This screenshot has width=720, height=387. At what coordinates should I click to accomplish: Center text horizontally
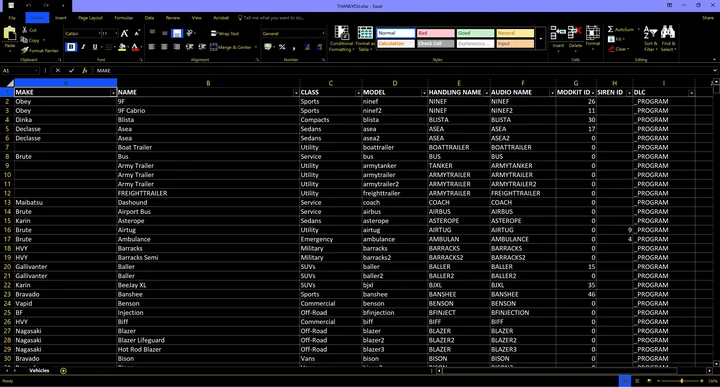pos(164,47)
